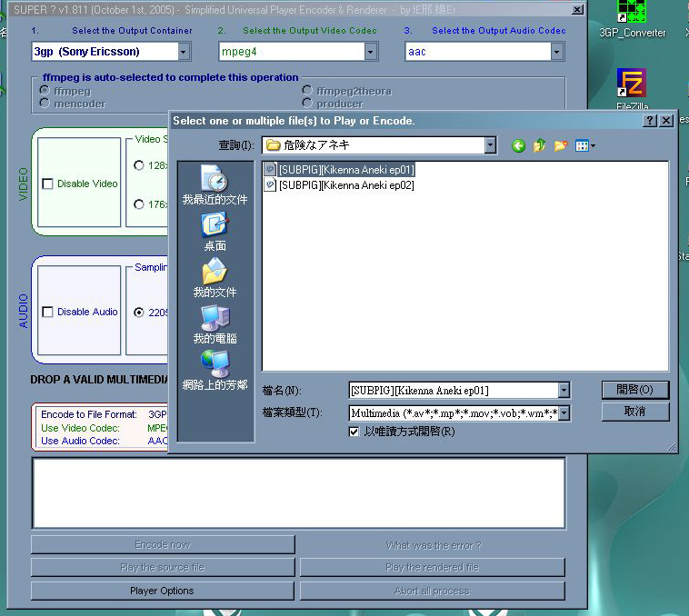This screenshot has height=616, width=689.
Task: Click the Abort all process button
Action: click(x=432, y=591)
